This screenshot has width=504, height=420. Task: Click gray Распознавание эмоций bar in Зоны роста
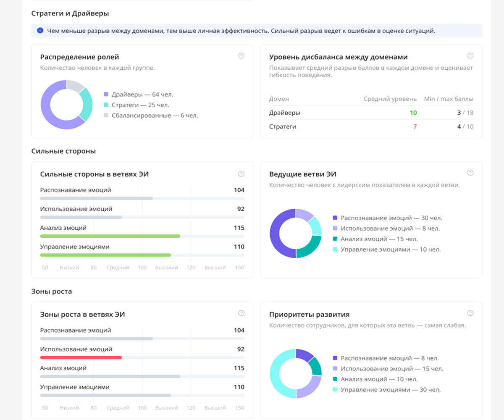97,339
